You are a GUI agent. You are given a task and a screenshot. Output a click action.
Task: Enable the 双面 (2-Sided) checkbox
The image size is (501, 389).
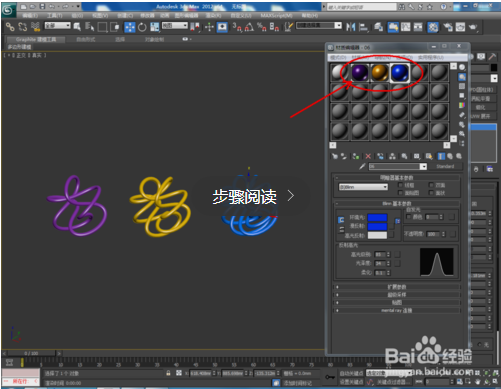click(431, 185)
